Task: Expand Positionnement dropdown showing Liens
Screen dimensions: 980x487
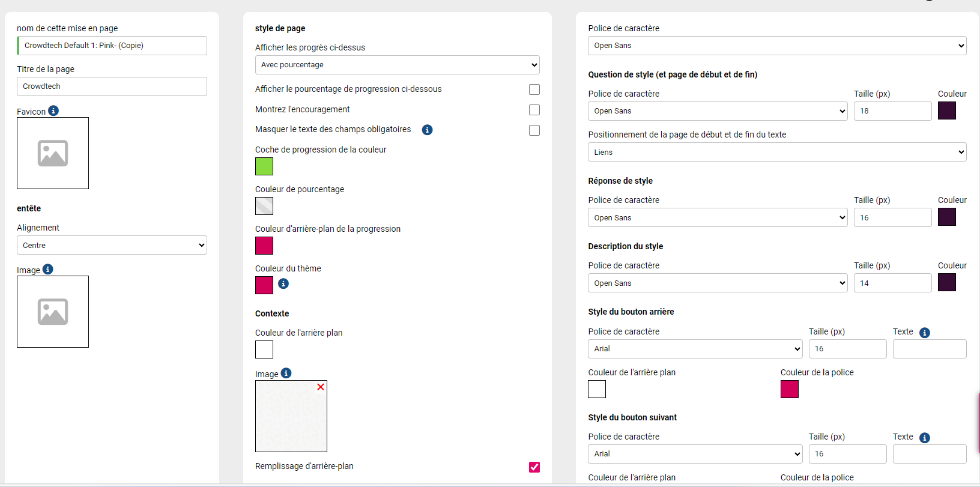Action: [777, 152]
